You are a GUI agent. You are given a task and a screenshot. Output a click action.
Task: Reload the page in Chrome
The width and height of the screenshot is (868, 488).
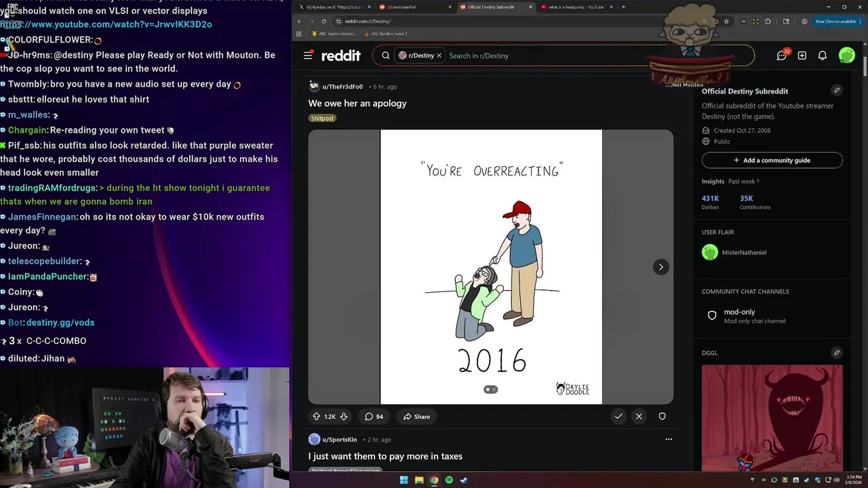[323, 21]
